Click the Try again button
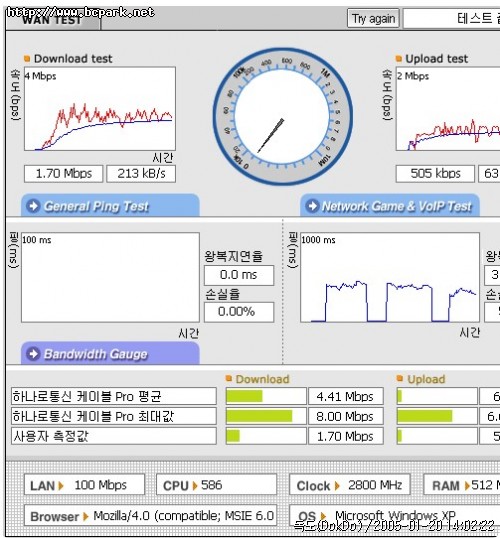500x538 pixels. [373, 19]
